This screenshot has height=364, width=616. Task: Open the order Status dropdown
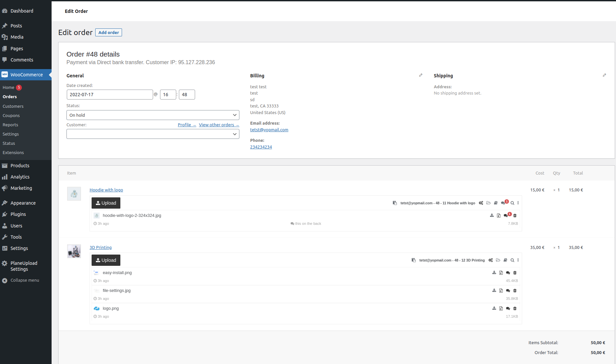152,115
